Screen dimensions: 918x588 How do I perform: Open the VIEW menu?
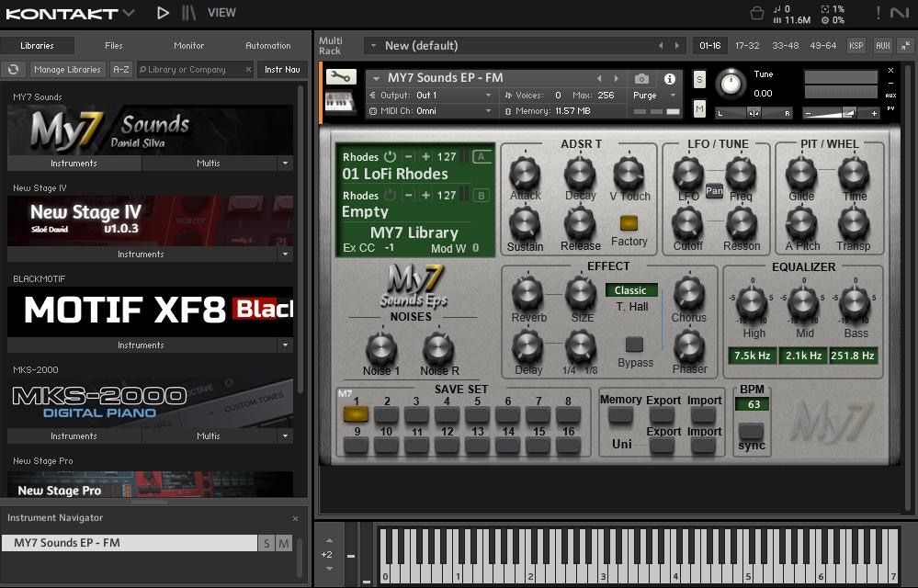[x=221, y=12]
